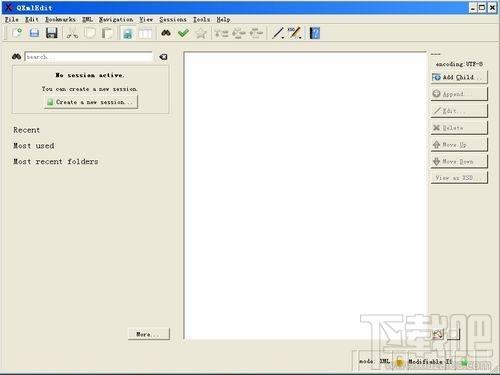Click the Save floppy disk icon

[x=52, y=33]
